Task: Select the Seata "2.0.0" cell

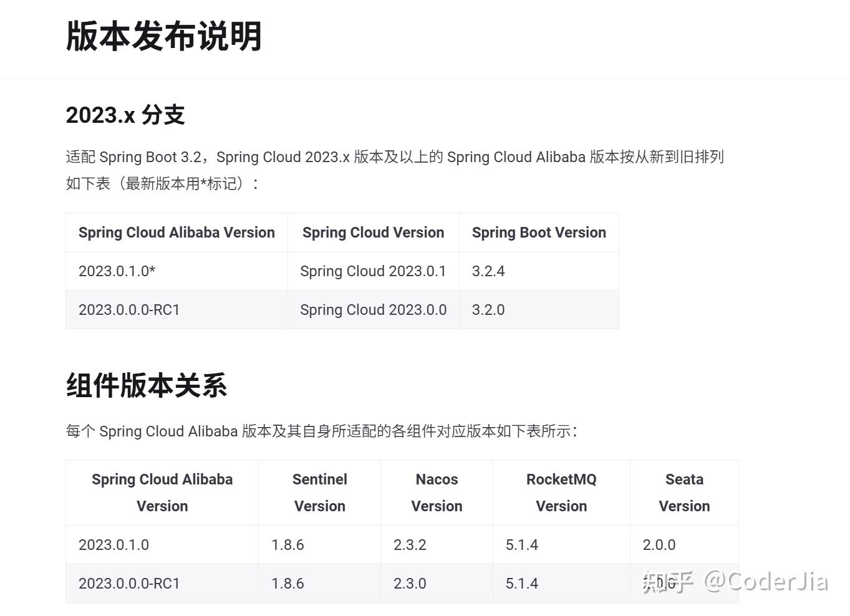Action: pos(659,545)
